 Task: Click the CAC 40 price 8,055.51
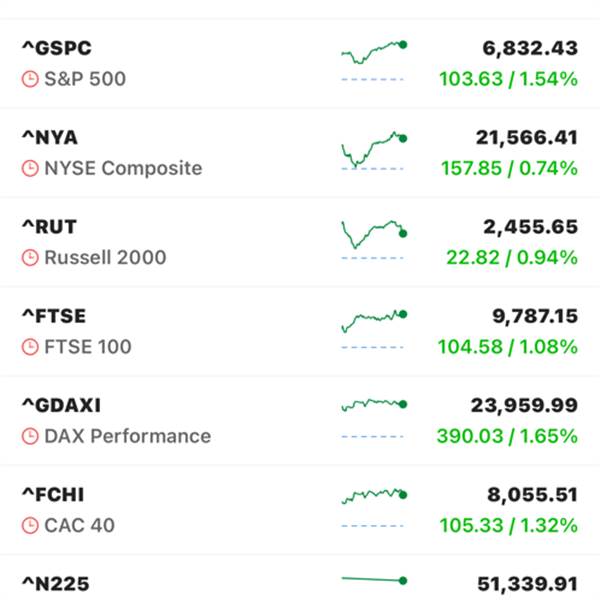(x=524, y=495)
